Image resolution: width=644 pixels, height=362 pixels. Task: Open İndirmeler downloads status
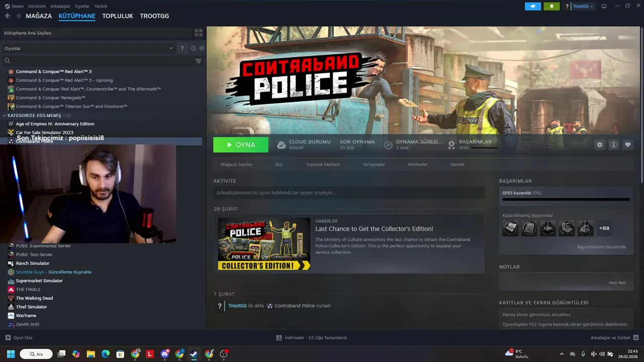click(x=311, y=338)
